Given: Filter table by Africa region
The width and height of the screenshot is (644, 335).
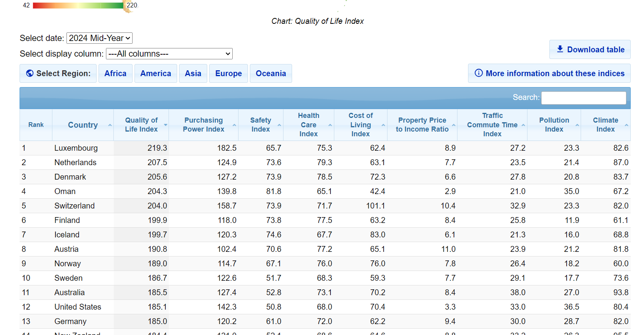Looking at the screenshot, I should [115, 73].
